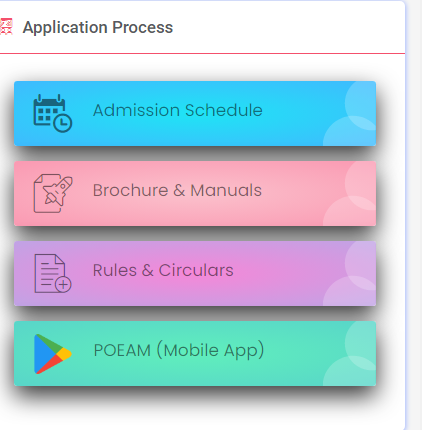
Task: Click the gray page margin beside the panel
Action: point(415,215)
